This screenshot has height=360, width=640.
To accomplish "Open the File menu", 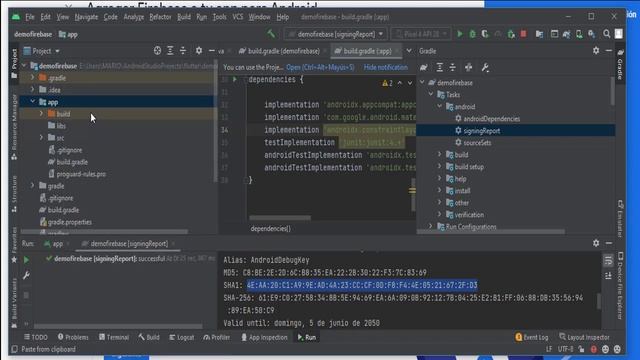I will tap(30, 17).
